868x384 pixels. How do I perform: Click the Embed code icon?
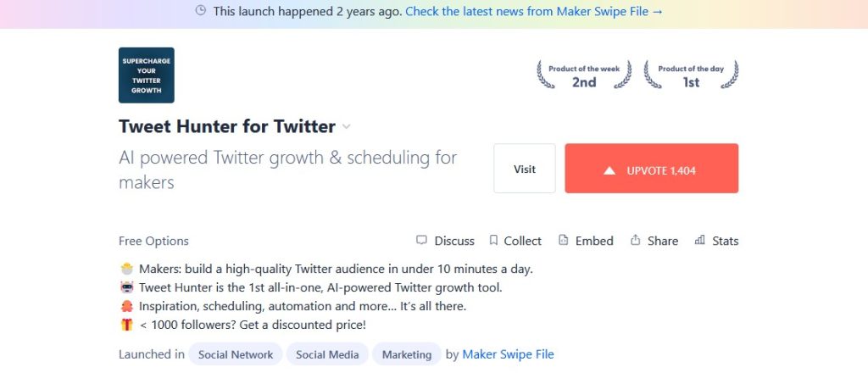click(x=563, y=240)
